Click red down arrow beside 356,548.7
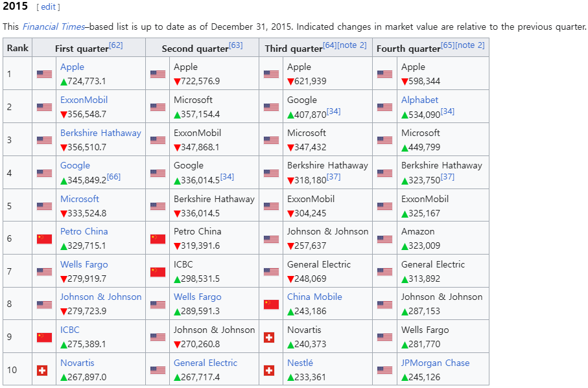Screen dimensions: 588x388 point(64,115)
